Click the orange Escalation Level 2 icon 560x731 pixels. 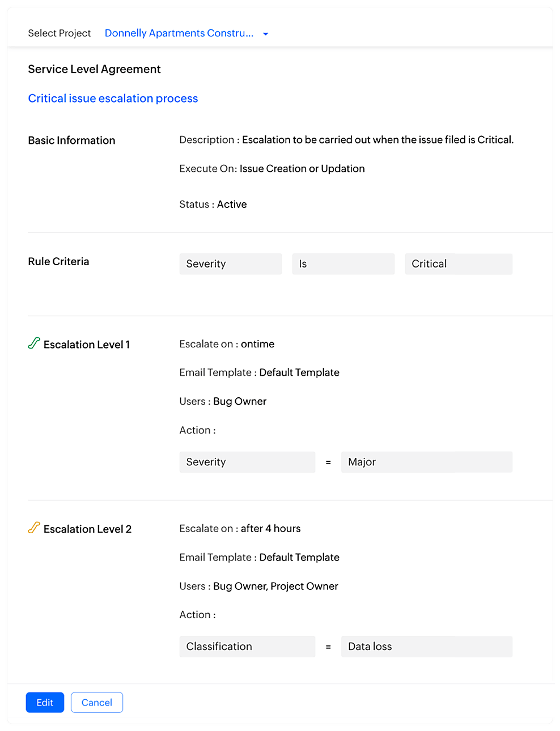(34, 528)
